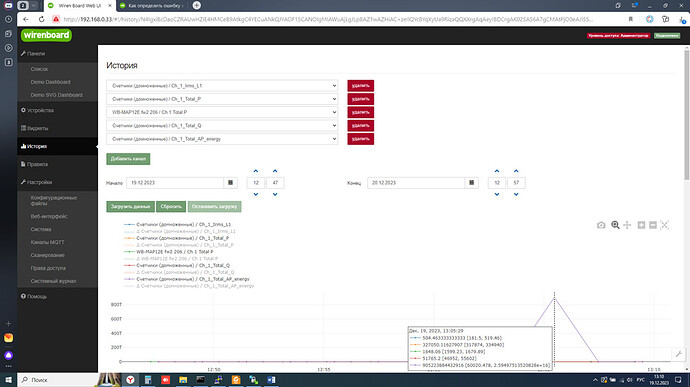Click the Загрузить данные button

point(130,206)
